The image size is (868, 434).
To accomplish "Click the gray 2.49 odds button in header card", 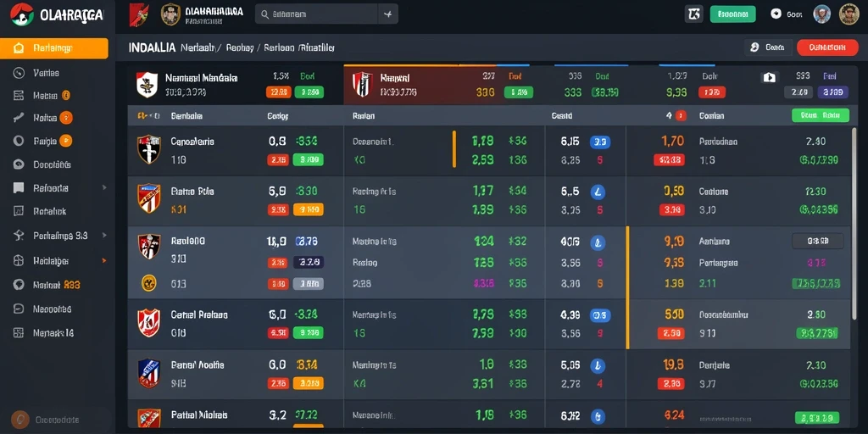I will pyautogui.click(x=798, y=92).
